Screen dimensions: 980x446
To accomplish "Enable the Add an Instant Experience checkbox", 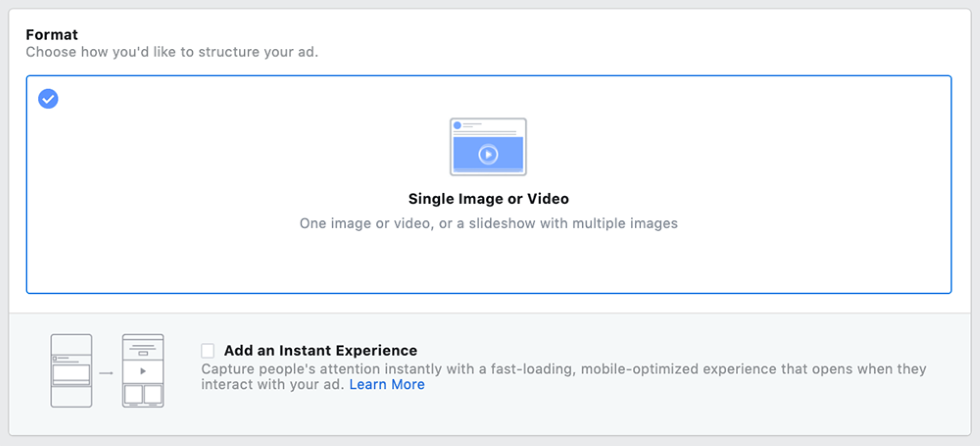I will pos(208,350).
